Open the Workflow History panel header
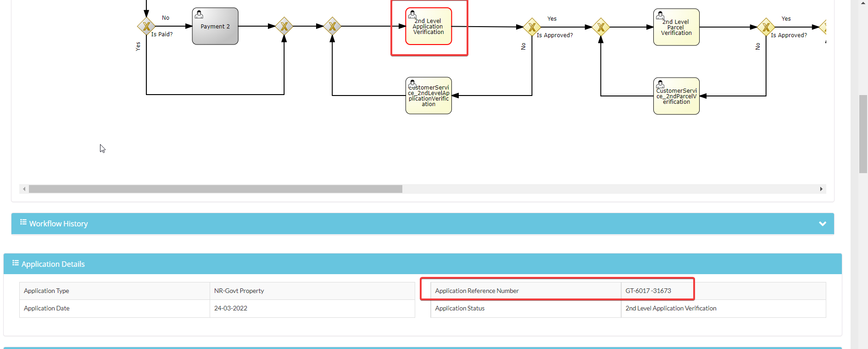868x349 pixels. [423, 224]
